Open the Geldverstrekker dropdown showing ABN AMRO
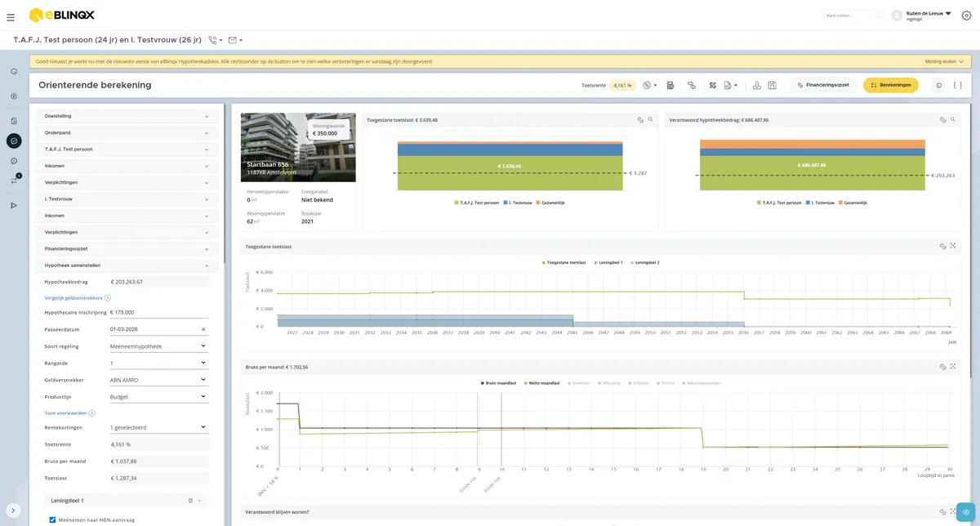Viewport: 980px width, 526px height. click(x=158, y=380)
